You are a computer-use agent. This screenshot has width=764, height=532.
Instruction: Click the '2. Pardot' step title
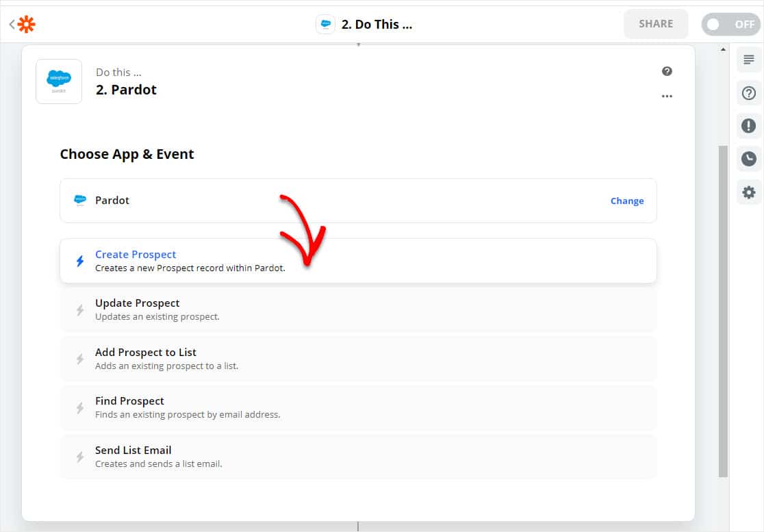coord(126,90)
